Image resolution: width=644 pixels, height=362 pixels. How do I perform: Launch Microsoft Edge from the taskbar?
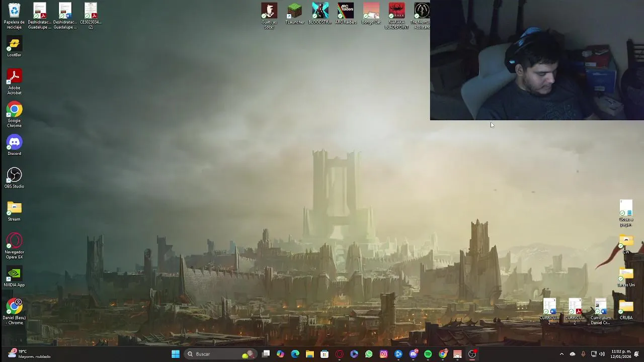click(295, 354)
